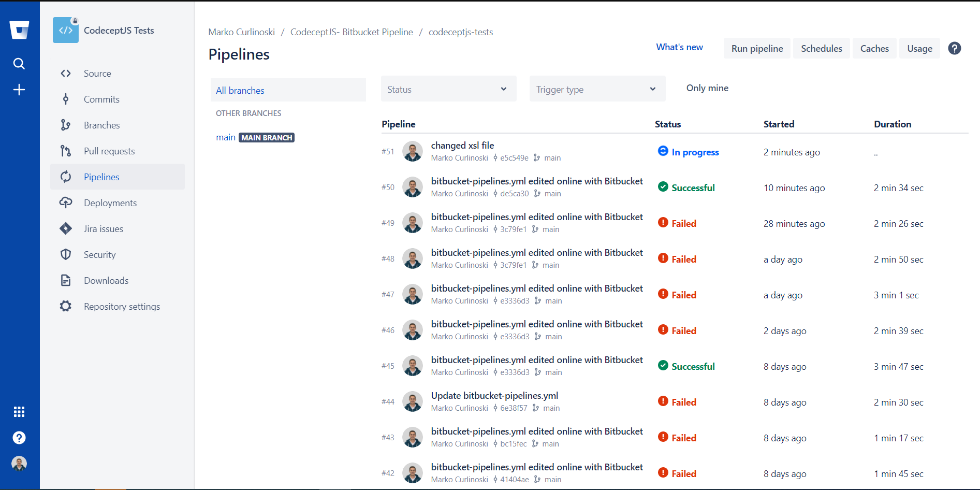
Task: Click pipeline number #46
Action: point(388,330)
